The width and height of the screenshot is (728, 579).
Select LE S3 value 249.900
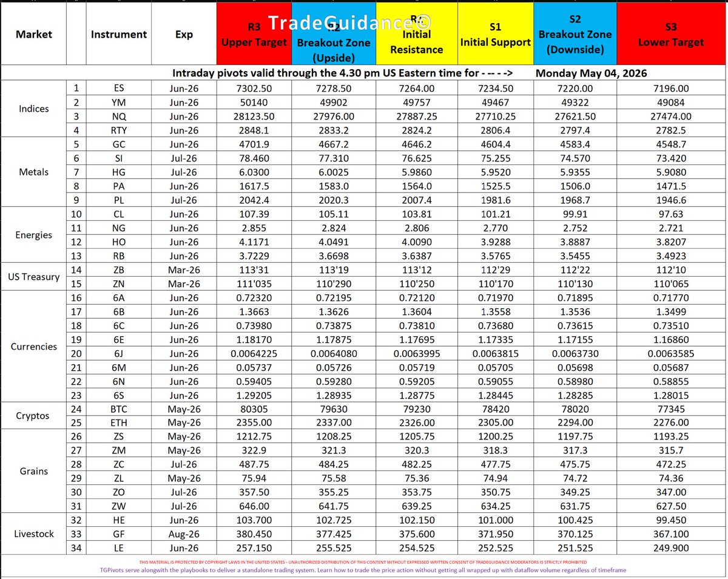coord(672,549)
